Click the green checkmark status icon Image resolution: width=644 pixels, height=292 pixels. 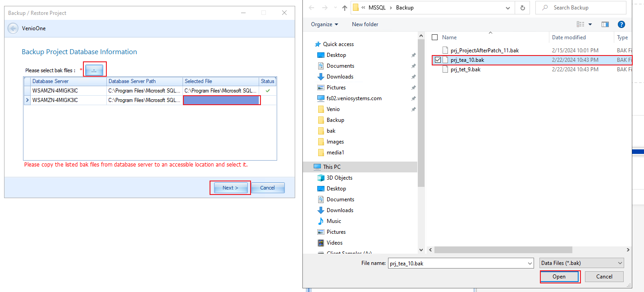click(268, 91)
